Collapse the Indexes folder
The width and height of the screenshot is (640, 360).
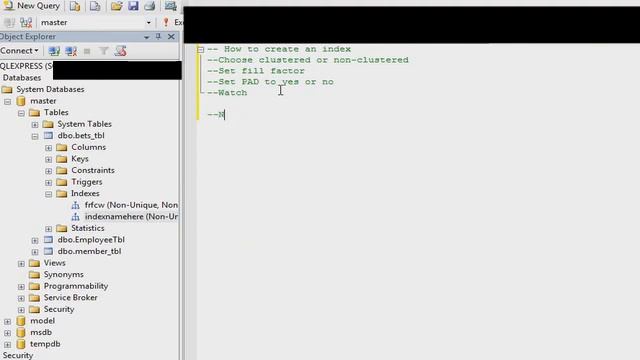pyautogui.click(x=49, y=194)
